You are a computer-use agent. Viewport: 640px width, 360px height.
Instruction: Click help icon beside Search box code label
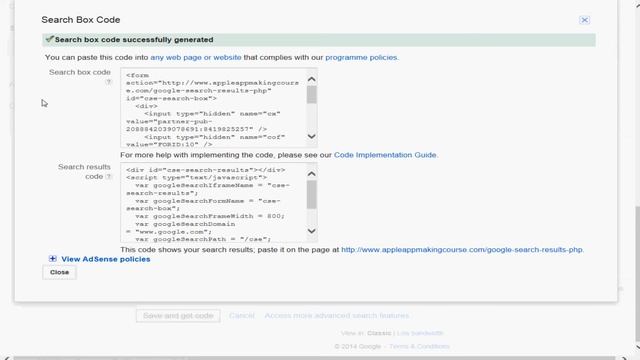pyautogui.click(x=108, y=82)
